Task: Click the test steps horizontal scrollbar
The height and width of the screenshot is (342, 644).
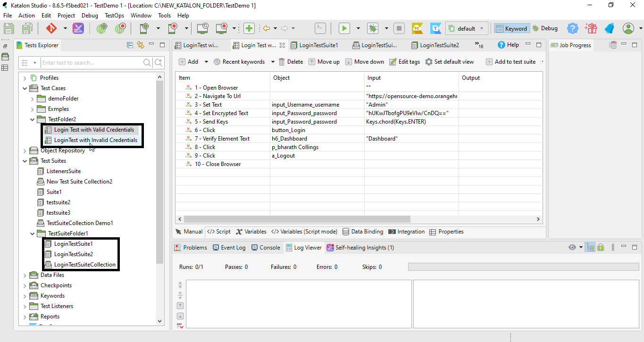Action: [x=297, y=219]
